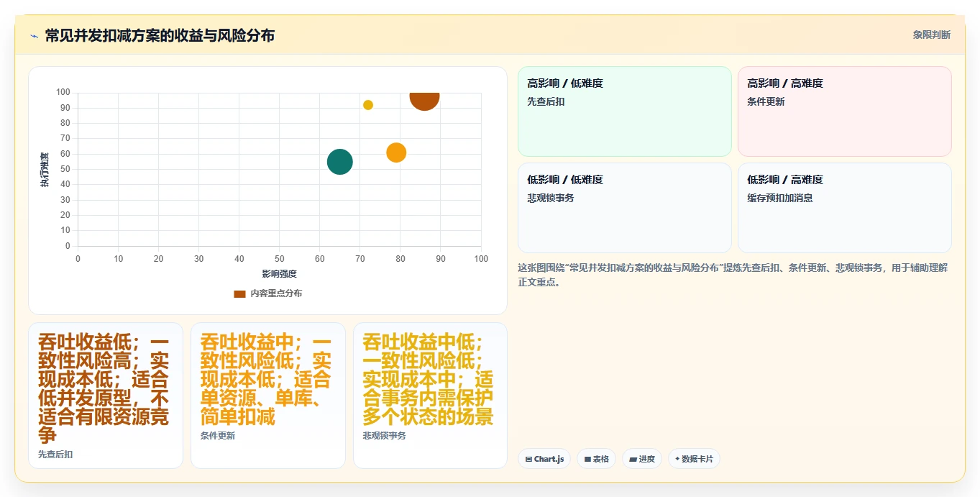Click the 影响强度 x-axis title
This screenshot has width=980, height=497.
[x=280, y=274]
